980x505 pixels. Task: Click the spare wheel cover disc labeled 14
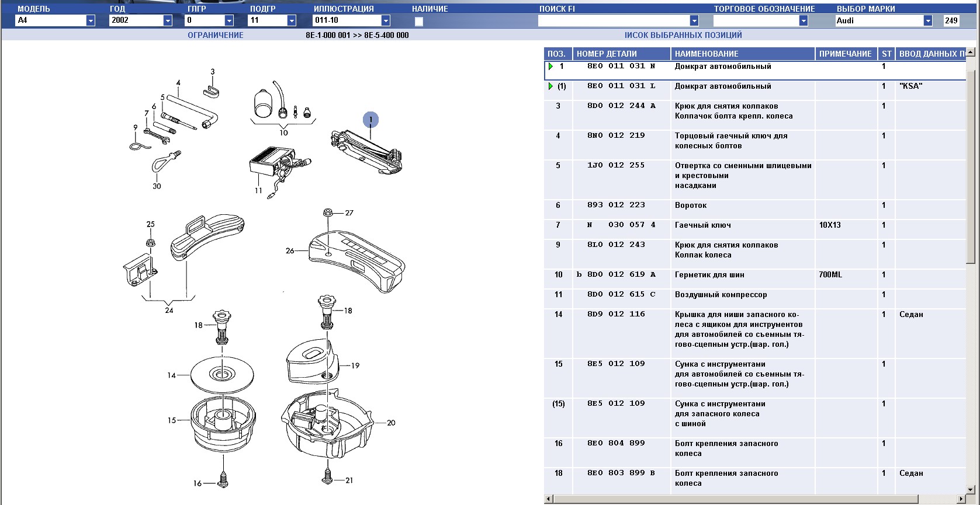pos(222,374)
